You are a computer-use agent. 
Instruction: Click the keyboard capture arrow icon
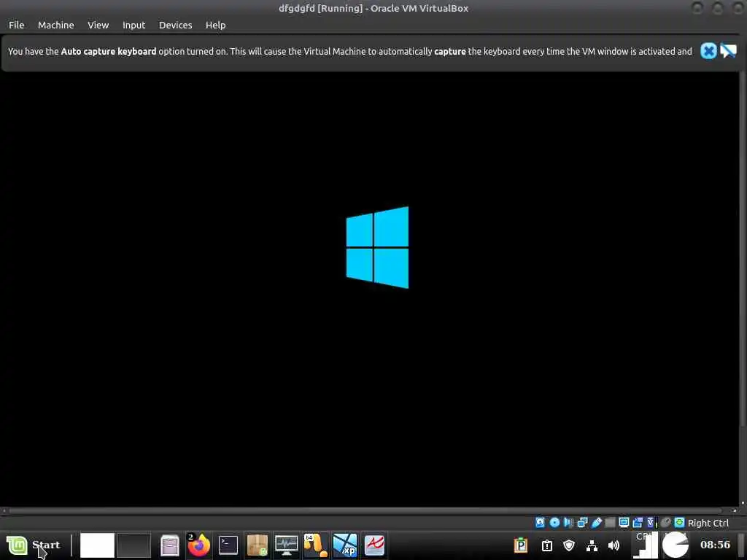(x=679, y=523)
